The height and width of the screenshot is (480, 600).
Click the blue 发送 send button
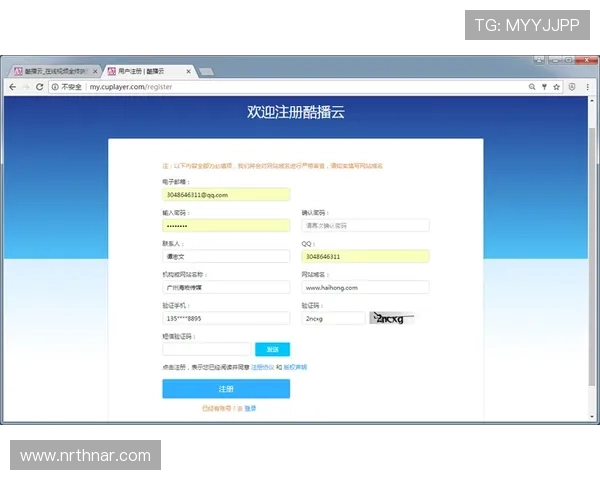pyautogui.click(x=272, y=349)
